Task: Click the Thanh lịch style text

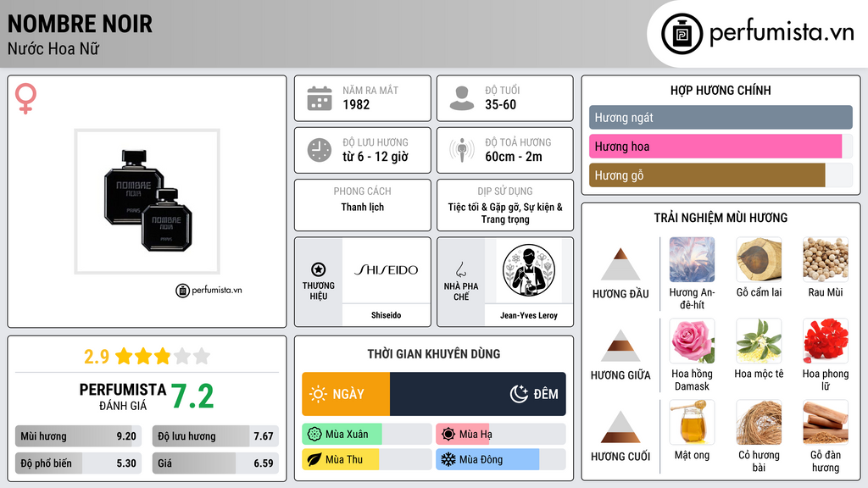Action: click(x=362, y=207)
